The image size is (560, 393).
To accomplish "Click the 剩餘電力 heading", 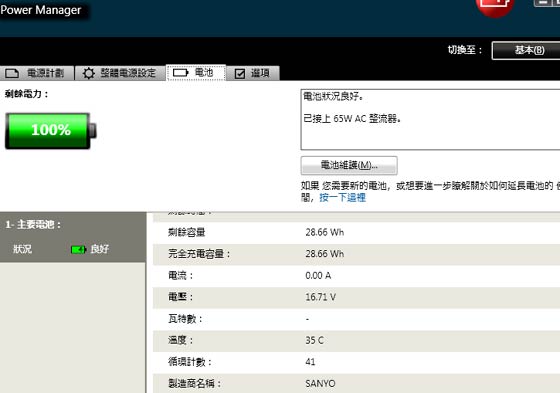I will coord(26,94).
